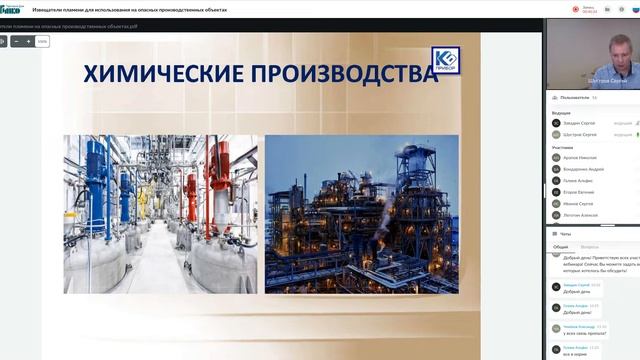Toggle the PDF sidebar panel button
Screen dimensions: 640x360
3,42
